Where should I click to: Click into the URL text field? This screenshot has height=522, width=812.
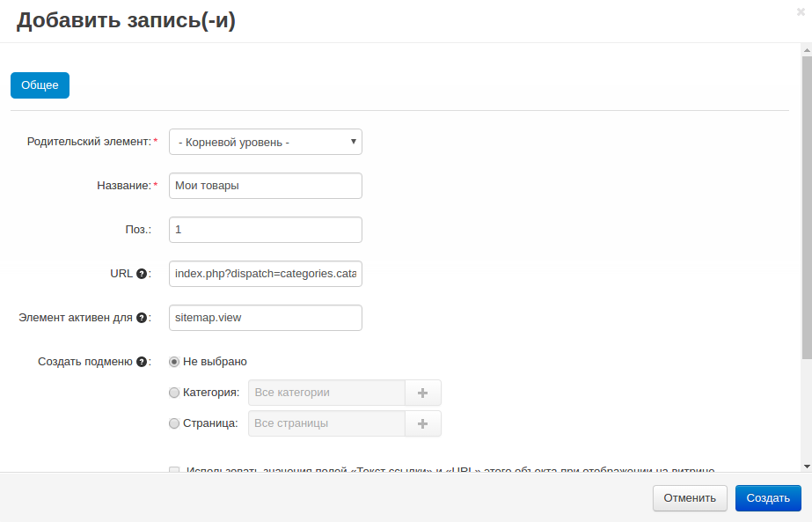click(x=265, y=274)
